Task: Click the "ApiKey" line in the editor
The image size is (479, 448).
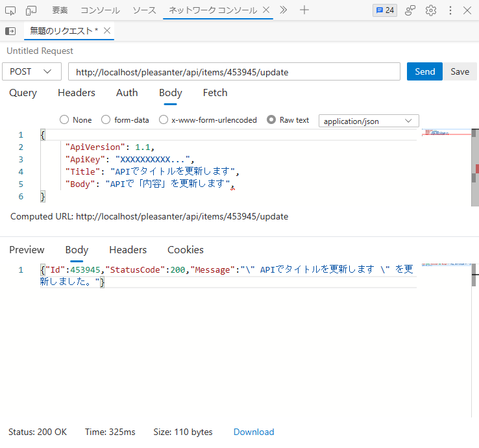Action: click(x=130, y=160)
